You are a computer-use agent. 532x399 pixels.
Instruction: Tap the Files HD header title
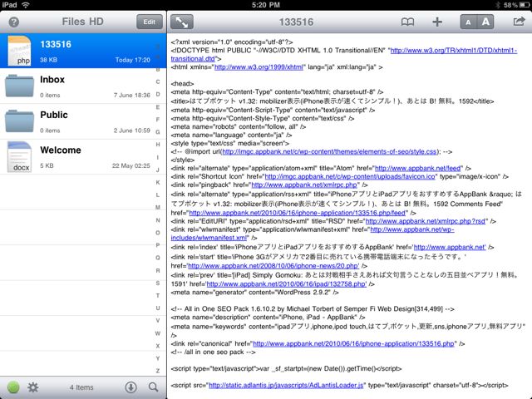point(82,22)
